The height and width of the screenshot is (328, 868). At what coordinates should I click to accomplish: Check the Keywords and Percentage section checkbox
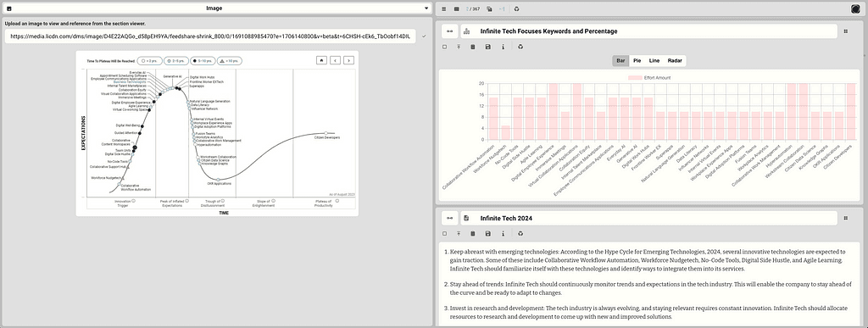click(x=444, y=47)
